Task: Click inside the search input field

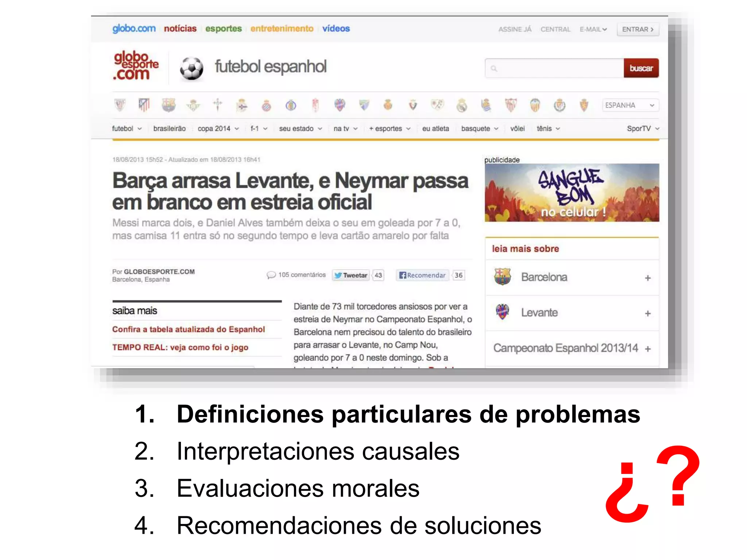Action: pyautogui.click(x=554, y=68)
